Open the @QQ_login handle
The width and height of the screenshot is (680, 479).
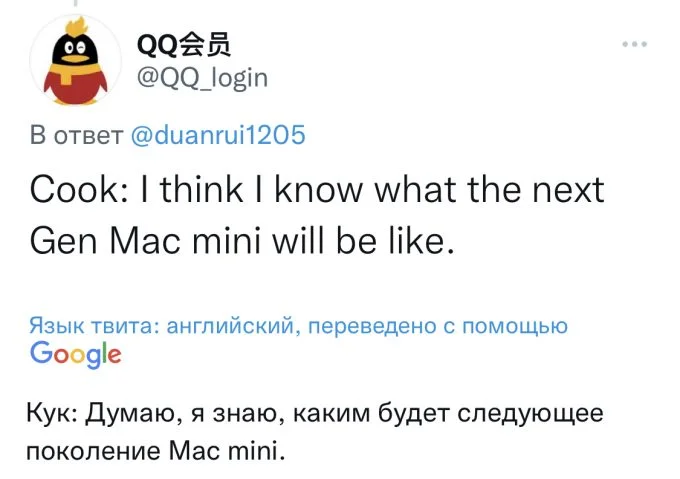(202, 78)
